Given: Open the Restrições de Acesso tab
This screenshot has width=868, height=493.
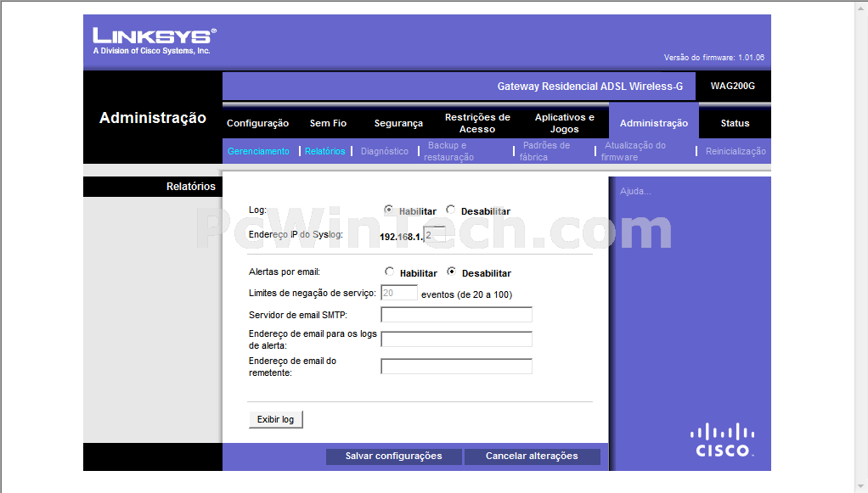Looking at the screenshot, I should (x=477, y=123).
